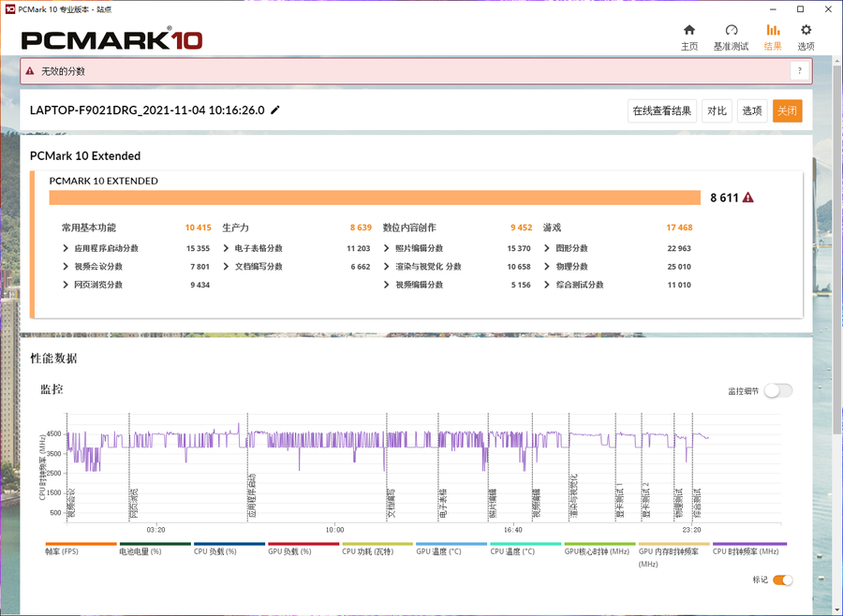Click the question mark help button
Screen dimensions: 843x616
click(x=799, y=71)
